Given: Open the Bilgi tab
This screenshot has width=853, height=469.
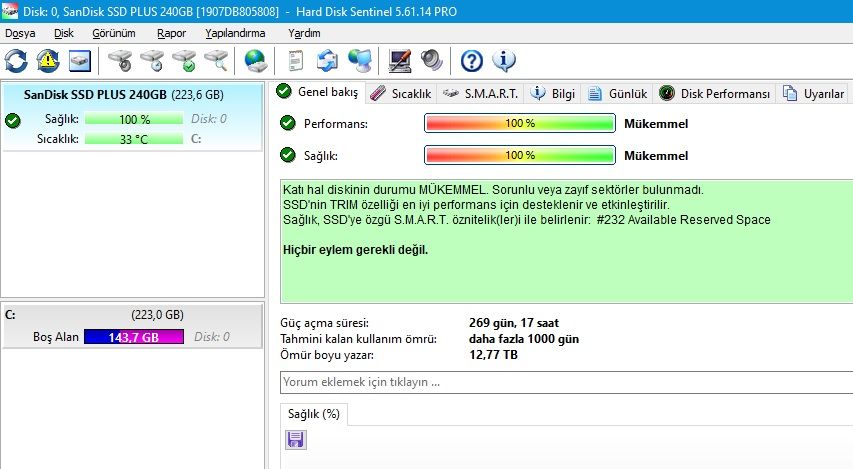Looking at the screenshot, I should 552,94.
